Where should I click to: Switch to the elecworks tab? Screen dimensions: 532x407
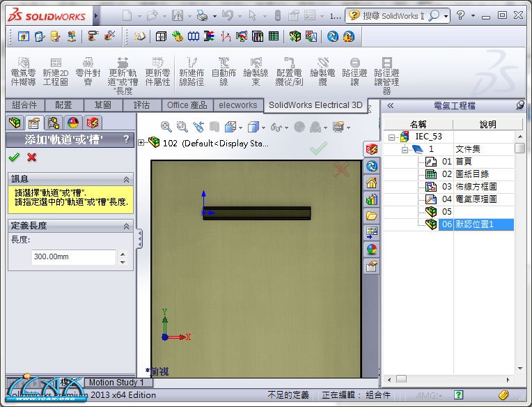tap(238, 105)
